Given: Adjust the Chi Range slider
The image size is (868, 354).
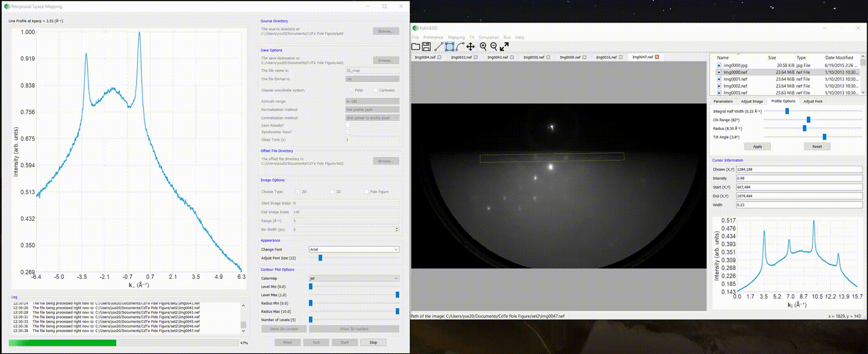Looking at the screenshot, I should coord(813,120).
